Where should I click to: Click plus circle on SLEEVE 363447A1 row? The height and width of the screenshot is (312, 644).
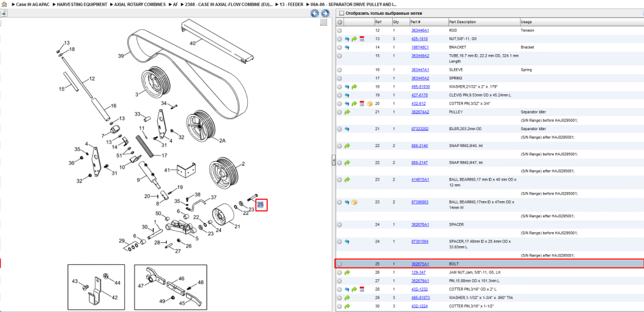click(x=339, y=70)
